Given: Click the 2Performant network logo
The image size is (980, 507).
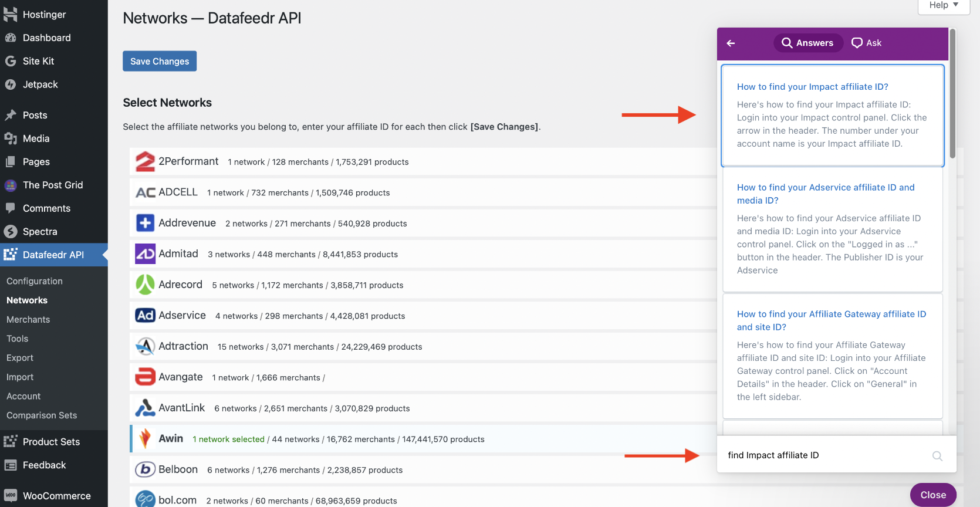Looking at the screenshot, I should coord(145,161).
